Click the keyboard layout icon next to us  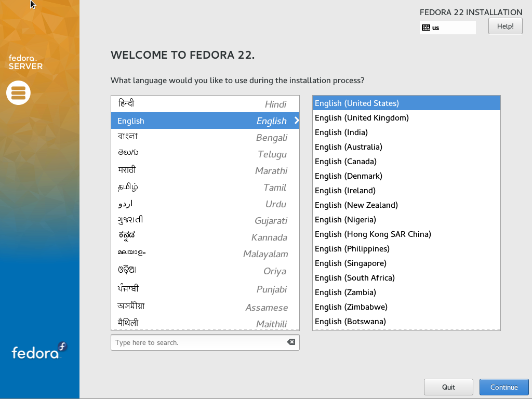[x=426, y=28]
